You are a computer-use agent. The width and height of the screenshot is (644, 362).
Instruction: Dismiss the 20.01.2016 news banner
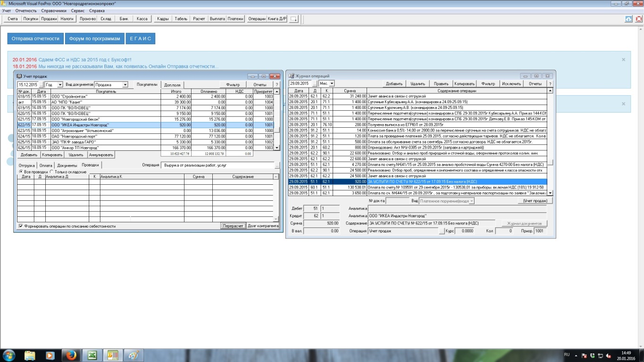pos(623,60)
